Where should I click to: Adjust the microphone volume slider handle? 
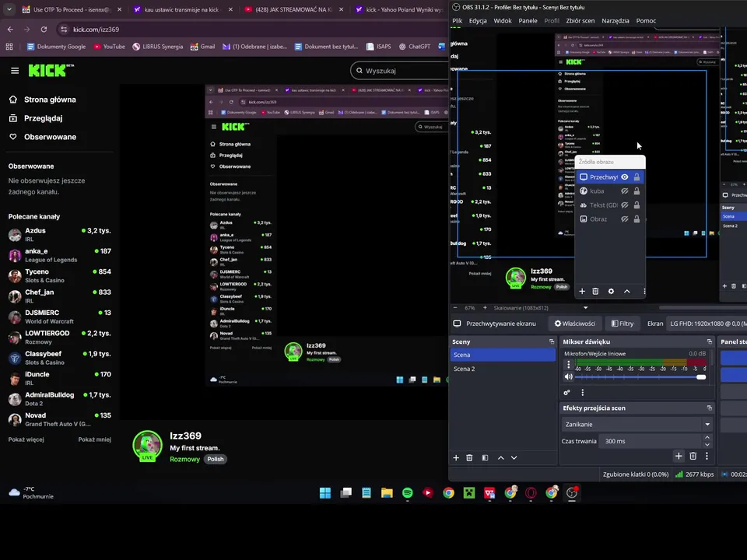point(701,376)
